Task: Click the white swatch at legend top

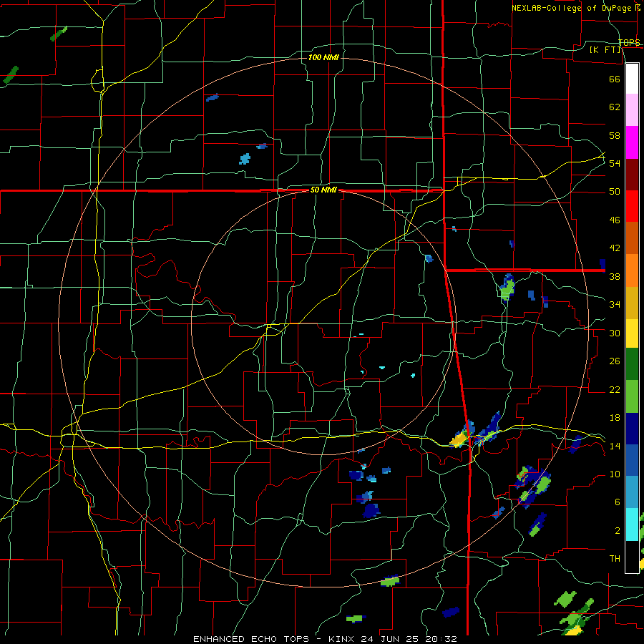Action: point(632,79)
